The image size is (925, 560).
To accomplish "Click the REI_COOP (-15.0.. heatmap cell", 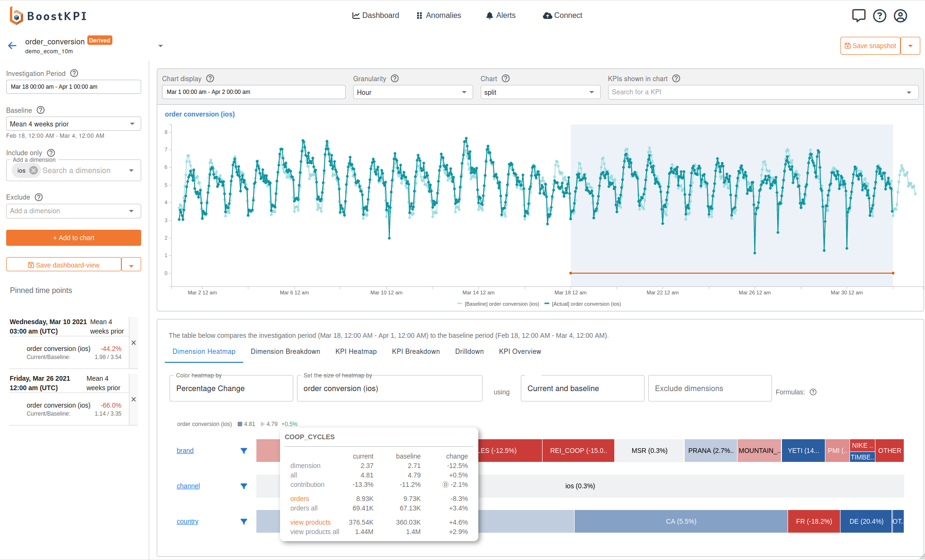I will coord(578,451).
